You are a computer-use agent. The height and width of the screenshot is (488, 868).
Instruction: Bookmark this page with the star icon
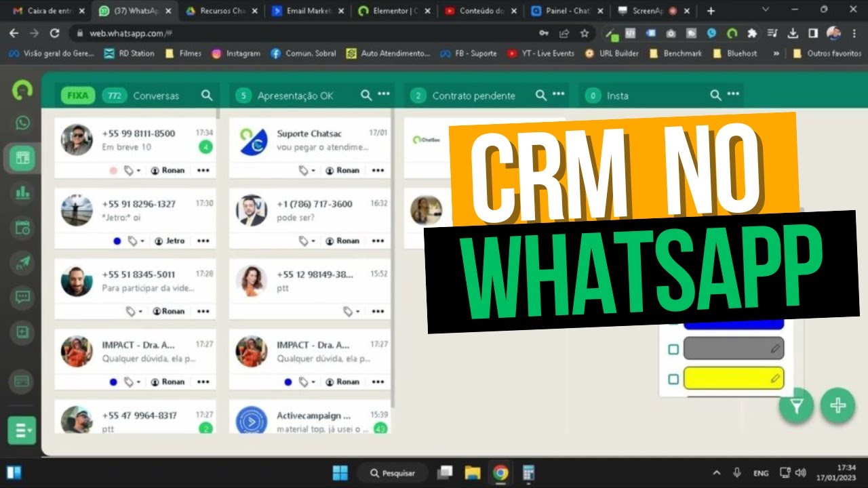click(x=584, y=33)
